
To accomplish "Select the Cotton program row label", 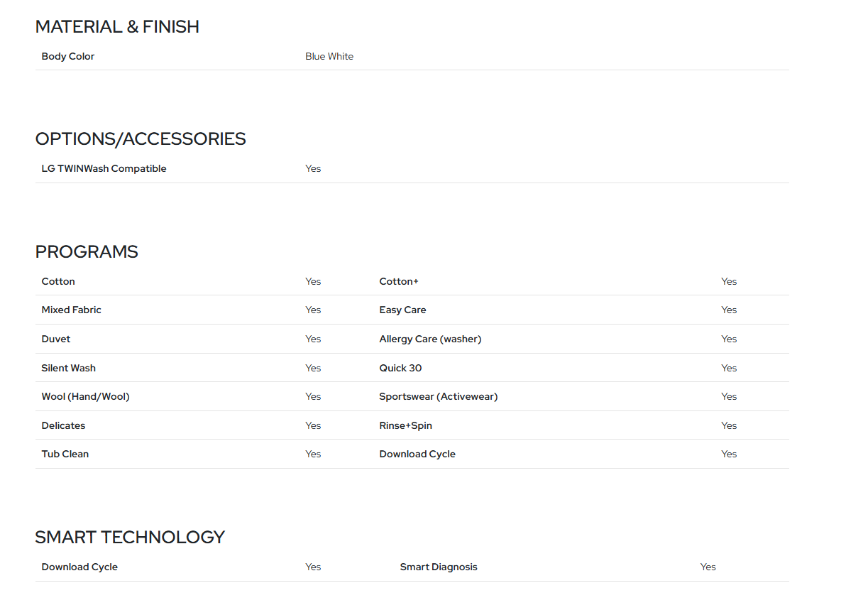I will pyautogui.click(x=58, y=281).
